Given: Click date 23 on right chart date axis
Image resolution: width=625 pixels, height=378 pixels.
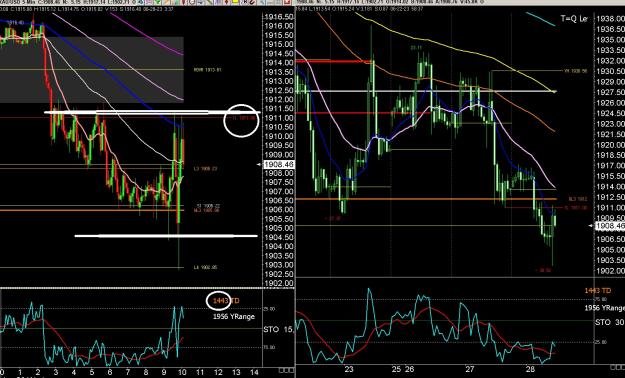Looking at the screenshot, I should tap(349, 369).
